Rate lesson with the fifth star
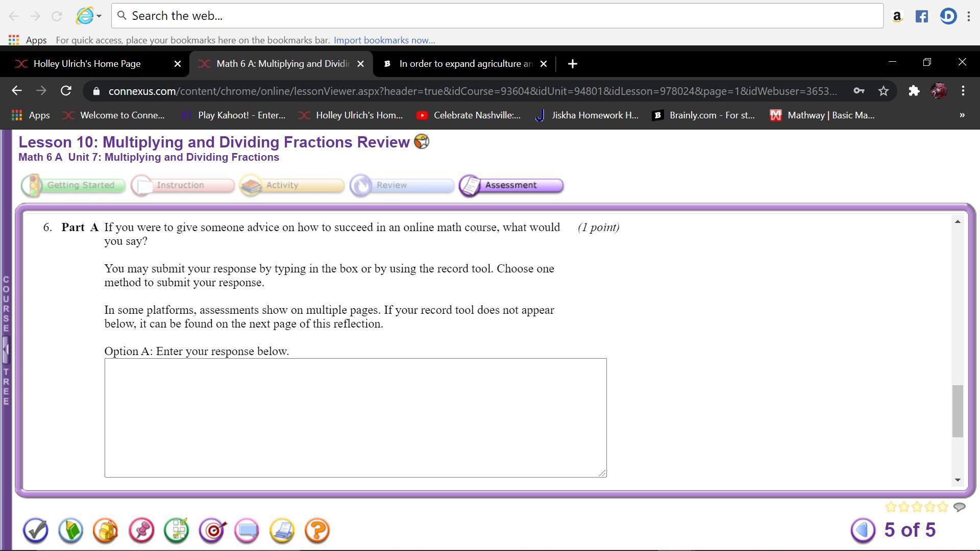Image resolution: width=980 pixels, height=551 pixels. click(x=943, y=507)
